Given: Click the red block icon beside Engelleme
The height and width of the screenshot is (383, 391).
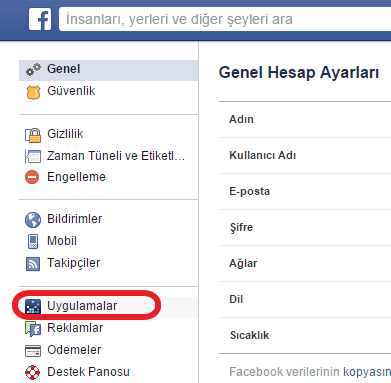Looking at the screenshot, I should click(32, 177).
